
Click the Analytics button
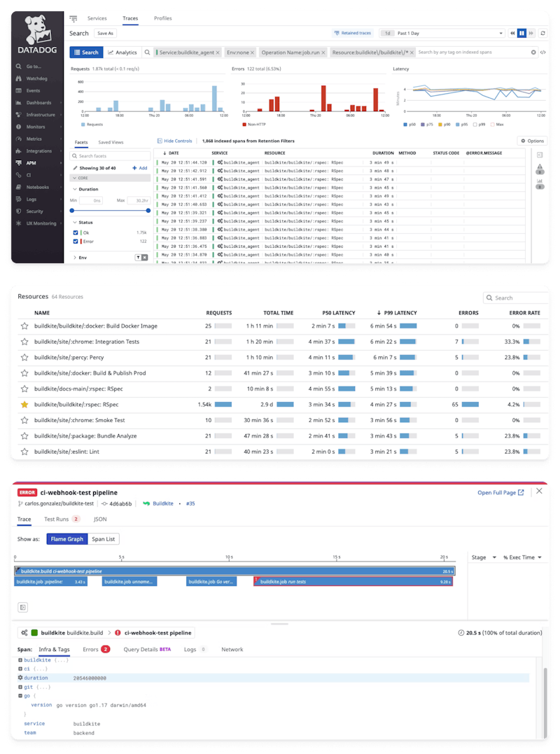pyautogui.click(x=122, y=53)
